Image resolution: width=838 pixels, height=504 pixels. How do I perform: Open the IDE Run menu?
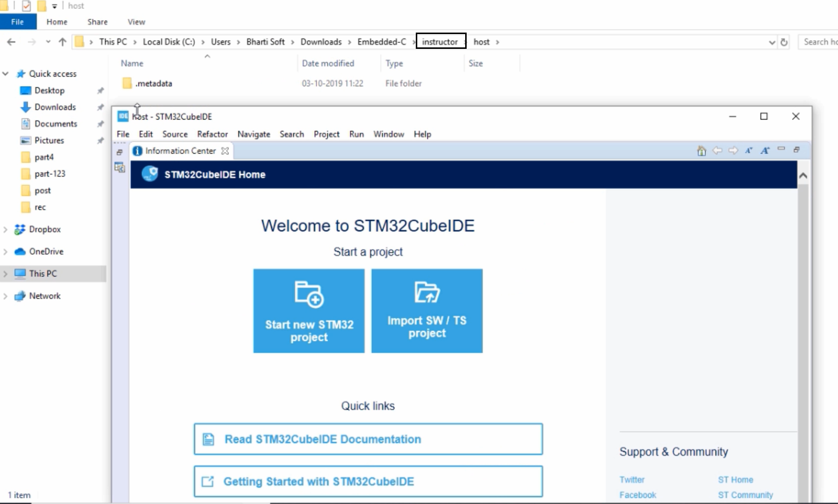[x=357, y=134]
